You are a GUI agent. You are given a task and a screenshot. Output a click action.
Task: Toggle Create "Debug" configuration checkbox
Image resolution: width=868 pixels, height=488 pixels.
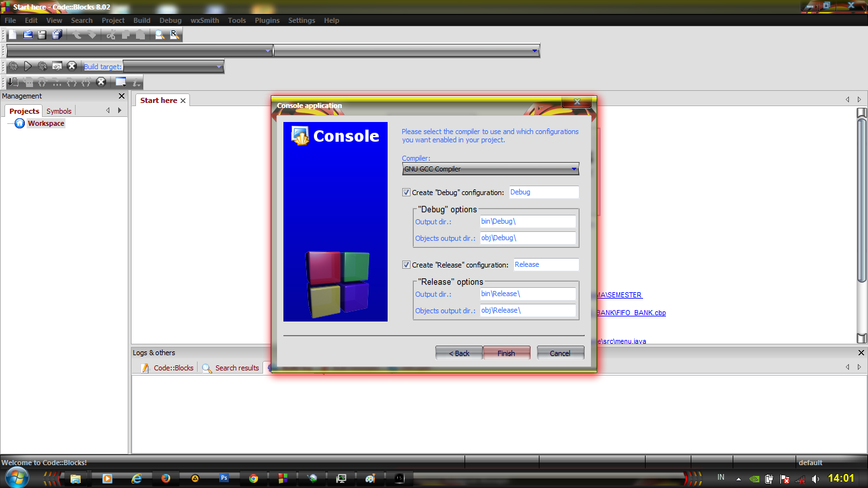click(x=406, y=192)
